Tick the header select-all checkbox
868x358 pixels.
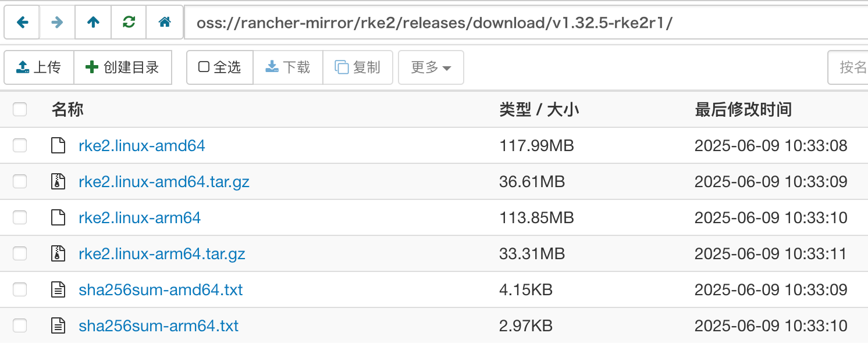[x=20, y=109]
